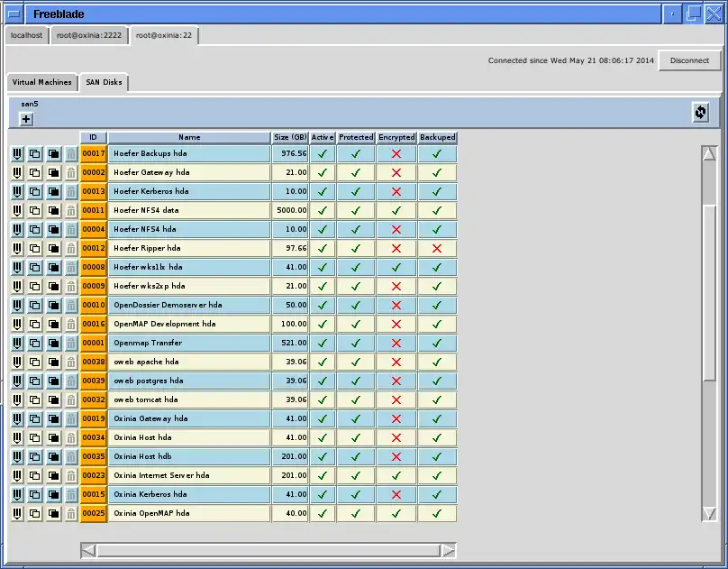Toggle Active status for Hoefer Gateway hda
The height and width of the screenshot is (569, 728).
pos(323,173)
